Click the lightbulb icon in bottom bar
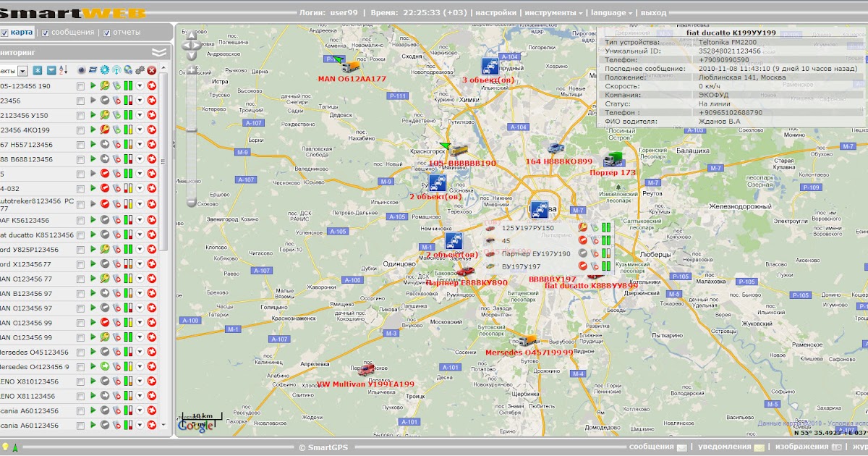The image size is (868, 456). [5, 447]
